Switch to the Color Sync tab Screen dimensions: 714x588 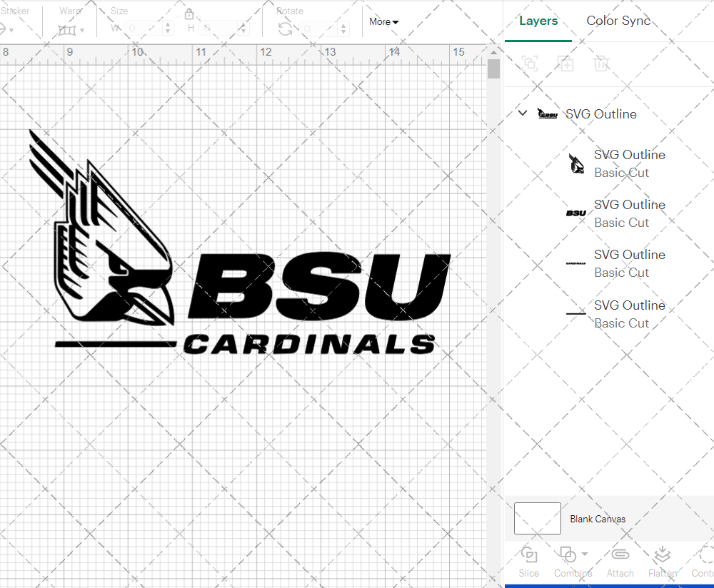[618, 21]
